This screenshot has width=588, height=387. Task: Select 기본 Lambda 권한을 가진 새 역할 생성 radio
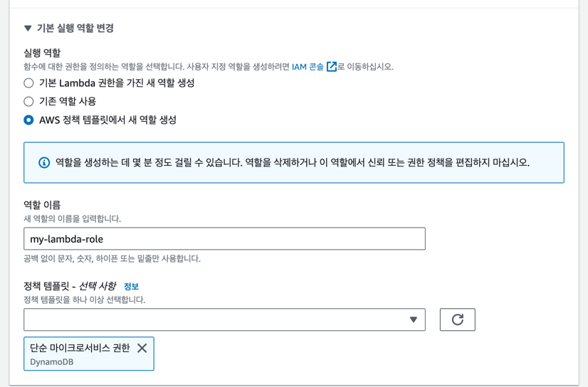tap(28, 83)
